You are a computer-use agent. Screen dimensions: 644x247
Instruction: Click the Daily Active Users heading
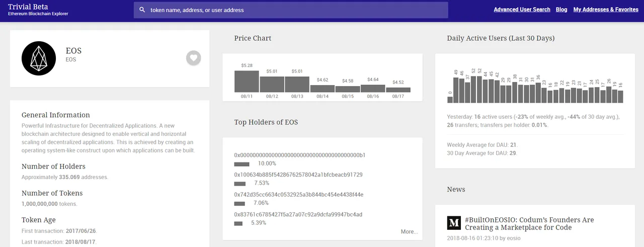501,38
